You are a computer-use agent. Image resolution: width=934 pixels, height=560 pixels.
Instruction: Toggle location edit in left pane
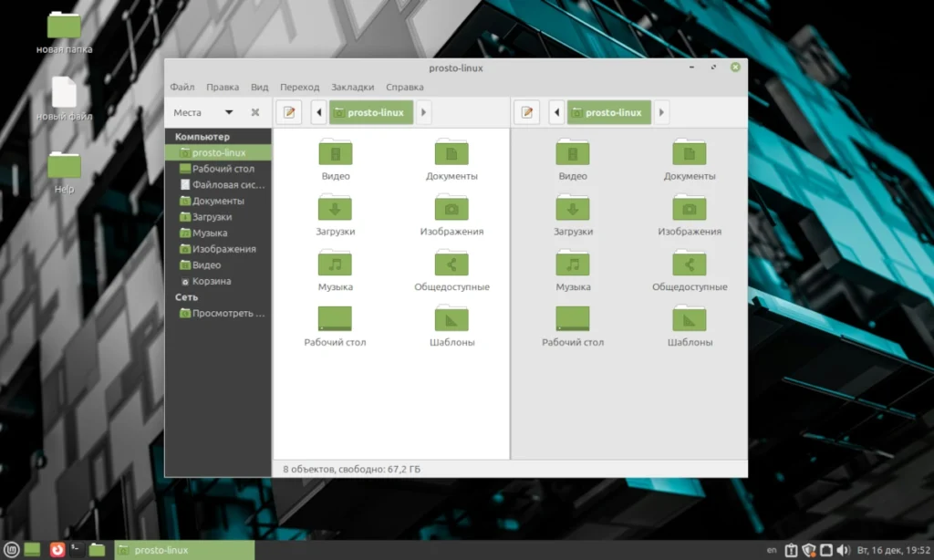[289, 112]
